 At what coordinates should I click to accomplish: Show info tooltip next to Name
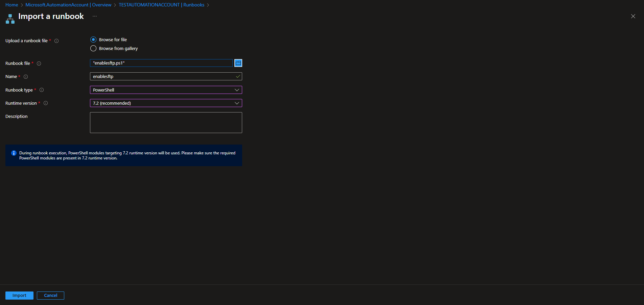tap(26, 77)
